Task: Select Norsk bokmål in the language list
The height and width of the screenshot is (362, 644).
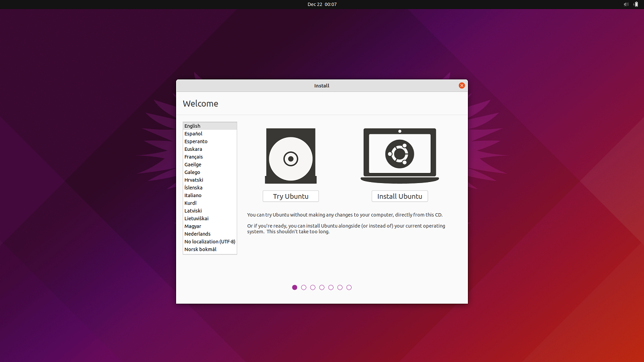Action: [210, 249]
